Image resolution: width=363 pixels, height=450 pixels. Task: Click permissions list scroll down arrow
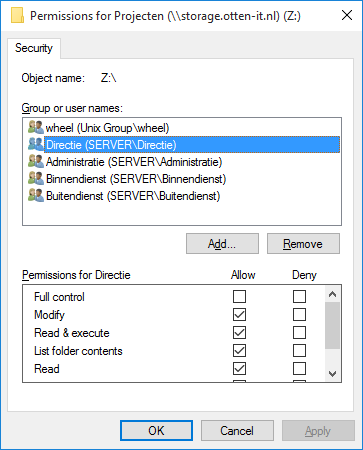coord(332,374)
